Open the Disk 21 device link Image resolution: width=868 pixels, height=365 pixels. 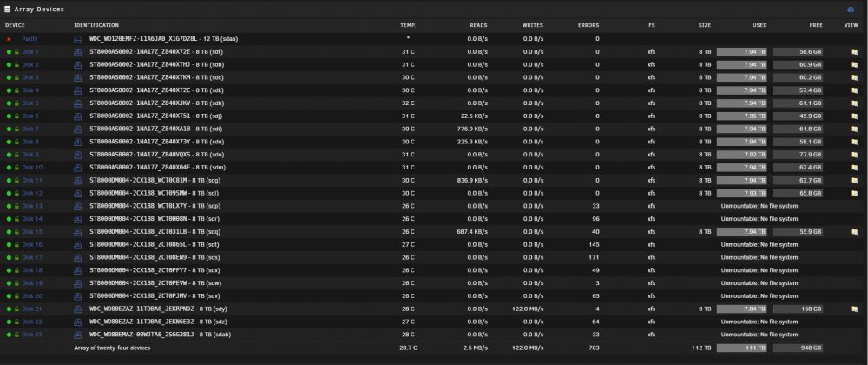point(32,309)
